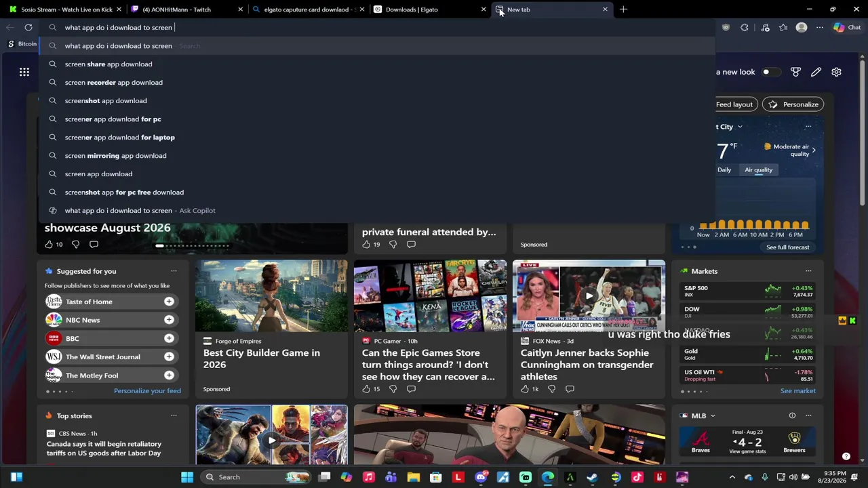View game stats for Braves vs Brewers
Viewport: 868px width, 488px height.
click(747, 451)
